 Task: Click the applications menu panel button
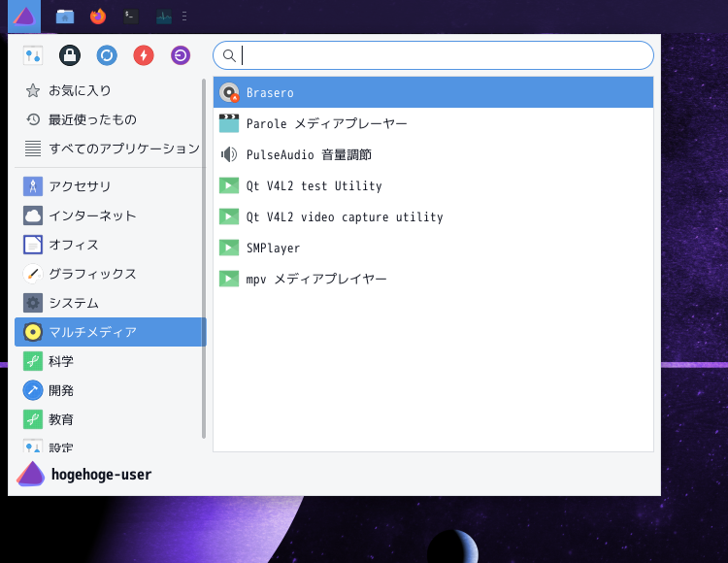click(24, 17)
